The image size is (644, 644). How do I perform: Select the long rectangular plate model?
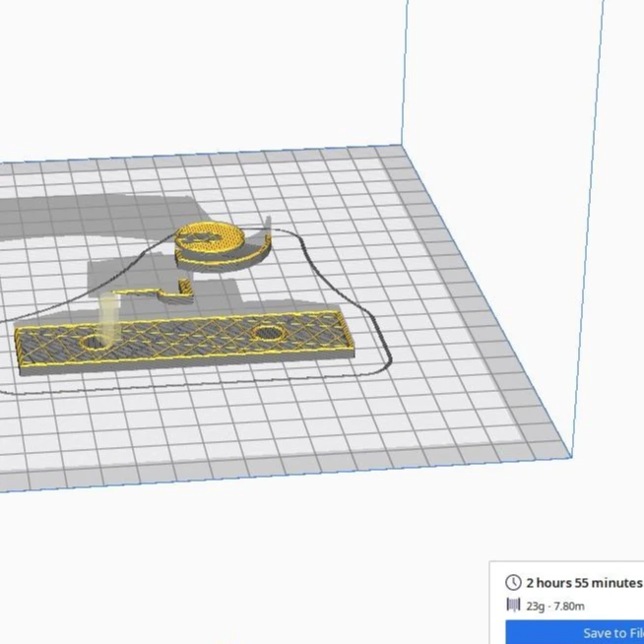pyautogui.click(x=185, y=342)
